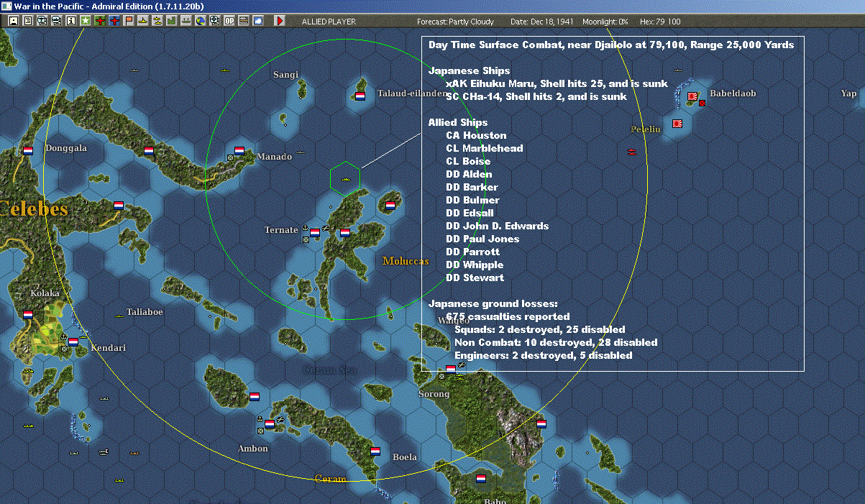Click the Dutch flag at Donggala
Image resolution: width=865 pixels, height=504 pixels.
28,151
